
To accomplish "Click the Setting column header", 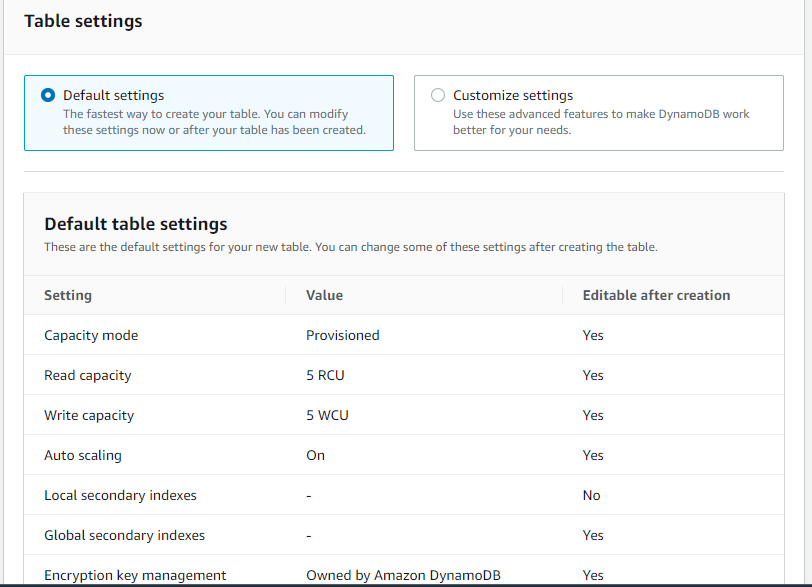I will click(68, 295).
